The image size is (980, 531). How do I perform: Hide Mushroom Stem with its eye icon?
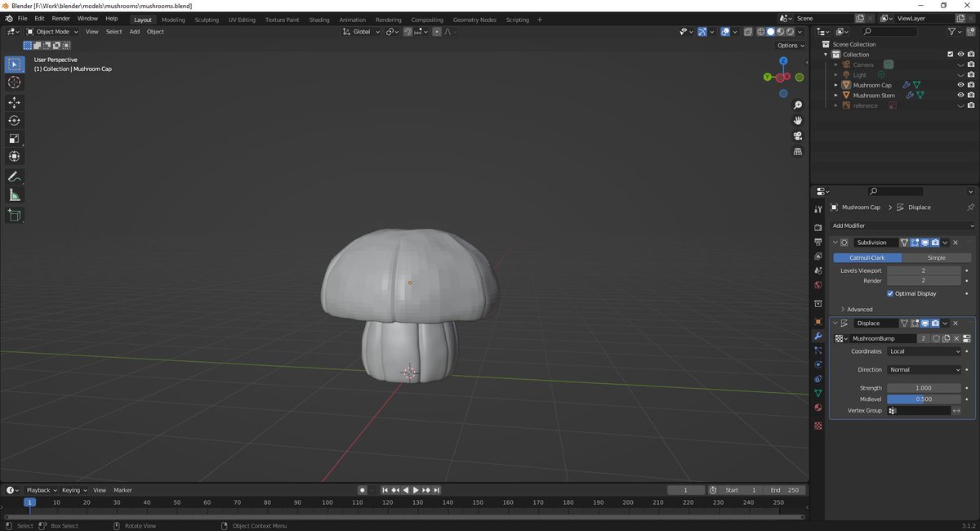(960, 96)
